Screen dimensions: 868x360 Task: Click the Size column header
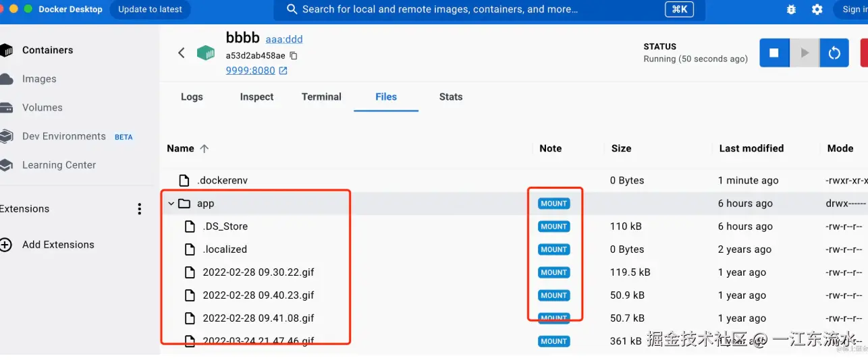click(x=621, y=148)
